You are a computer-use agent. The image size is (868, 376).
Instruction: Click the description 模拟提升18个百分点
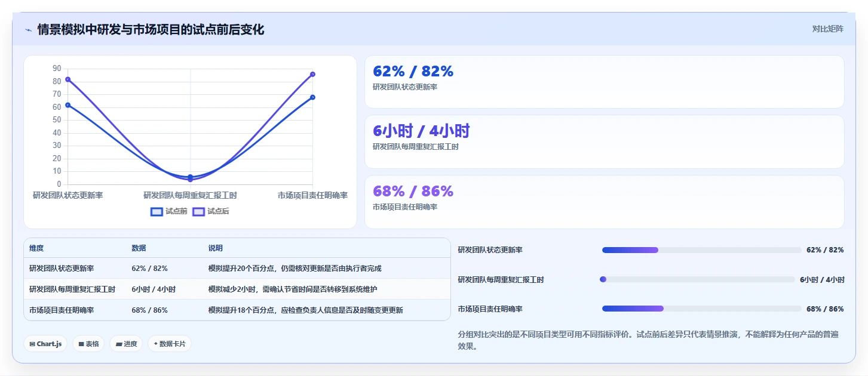tap(305, 310)
